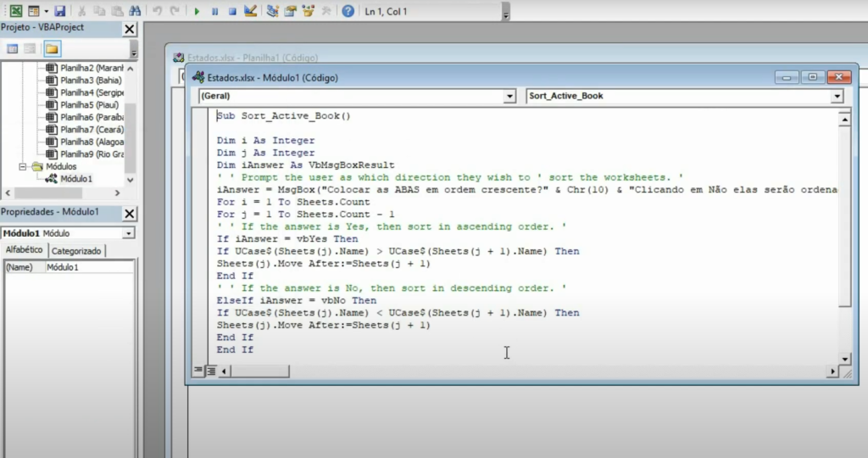The width and height of the screenshot is (868, 458).
Task: Open the Módulo1 Módulo object dropdown
Action: point(129,233)
